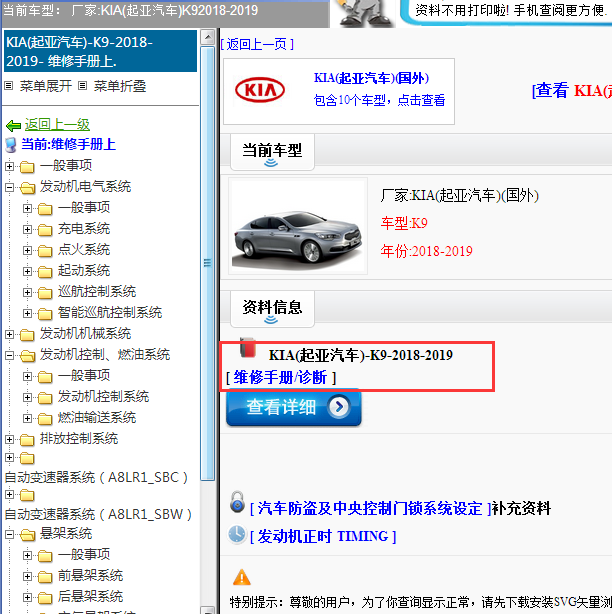Open 汽车防盗及中央控制门锁系统设定 link
The height and width of the screenshot is (614, 612).
pyautogui.click(x=370, y=508)
